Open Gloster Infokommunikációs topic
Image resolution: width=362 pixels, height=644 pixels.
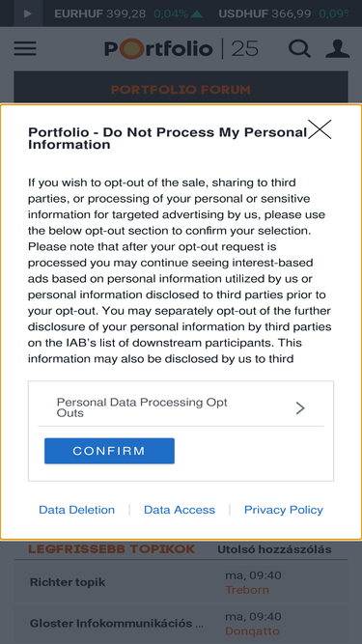click(117, 623)
